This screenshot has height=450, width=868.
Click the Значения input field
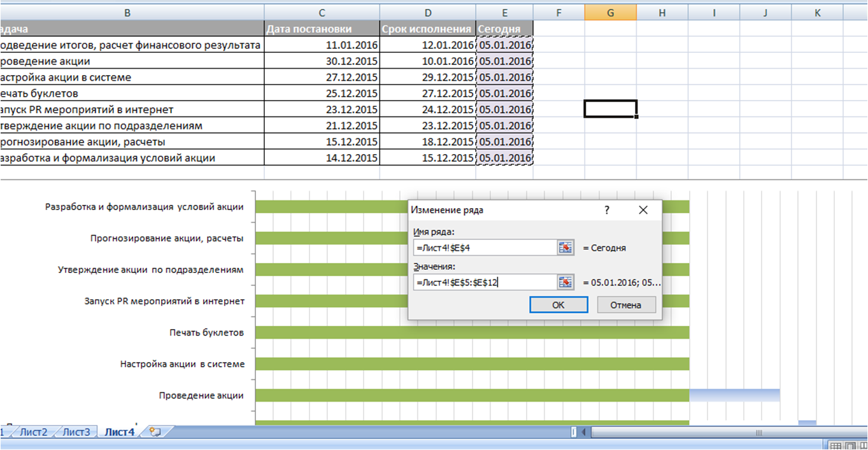click(x=485, y=282)
